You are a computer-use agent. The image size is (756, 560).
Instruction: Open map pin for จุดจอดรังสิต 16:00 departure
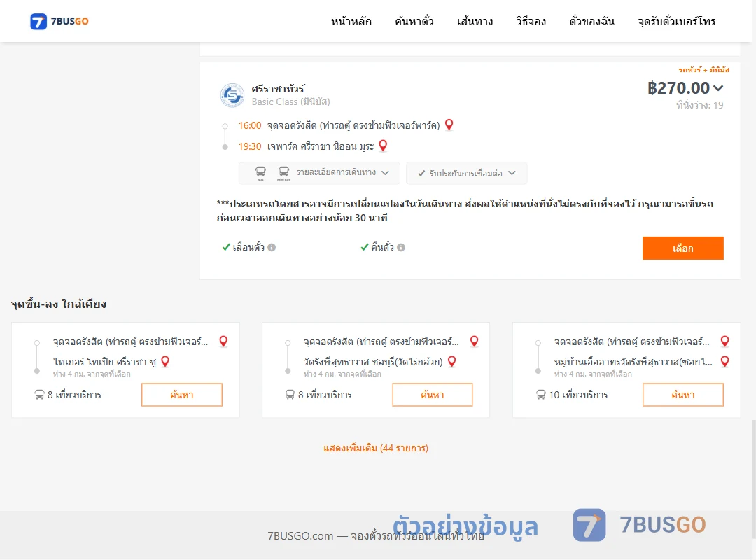click(449, 125)
